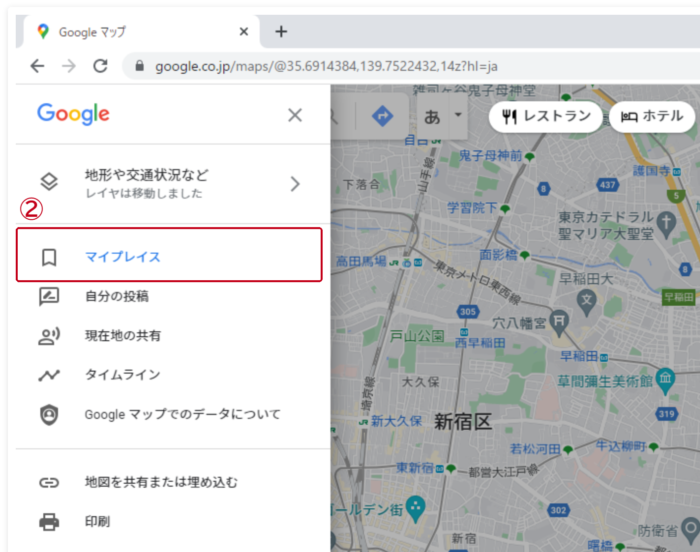
Task: Click the 草間彌生美術館 museum pin
Action: point(666,380)
